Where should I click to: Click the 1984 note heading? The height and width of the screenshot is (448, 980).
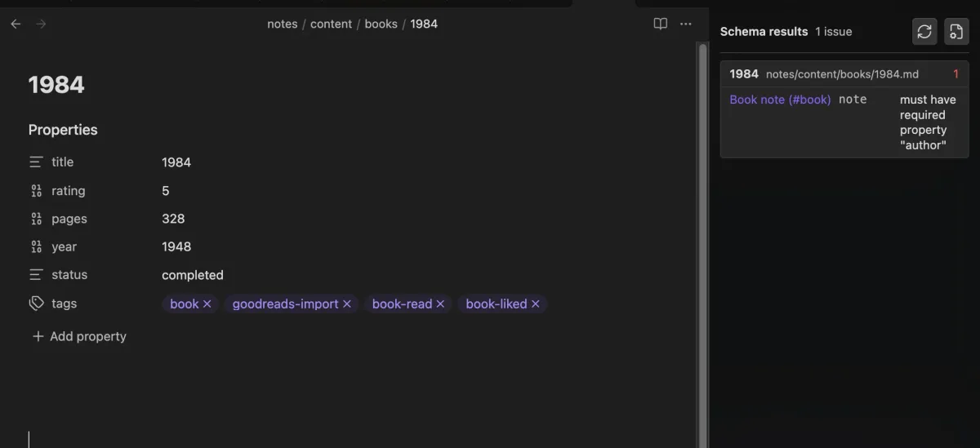point(56,85)
